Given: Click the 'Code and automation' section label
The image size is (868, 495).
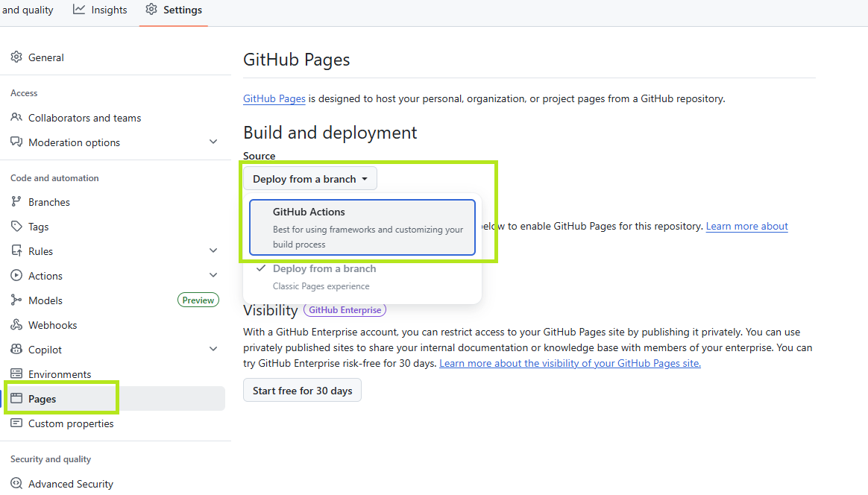Looking at the screenshot, I should (54, 177).
